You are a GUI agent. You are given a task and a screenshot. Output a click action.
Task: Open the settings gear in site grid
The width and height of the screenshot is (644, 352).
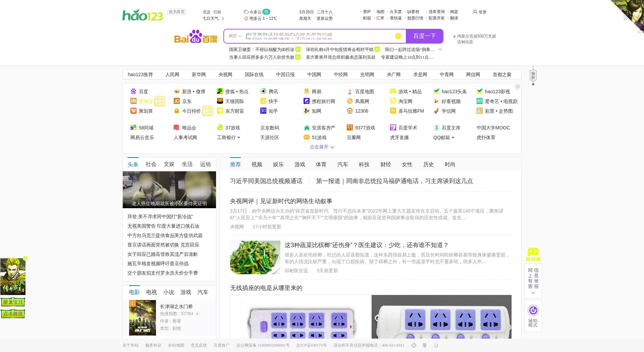coord(518,86)
